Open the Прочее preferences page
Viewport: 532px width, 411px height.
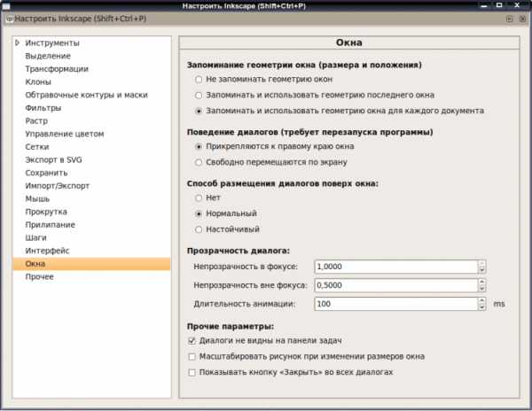39,277
